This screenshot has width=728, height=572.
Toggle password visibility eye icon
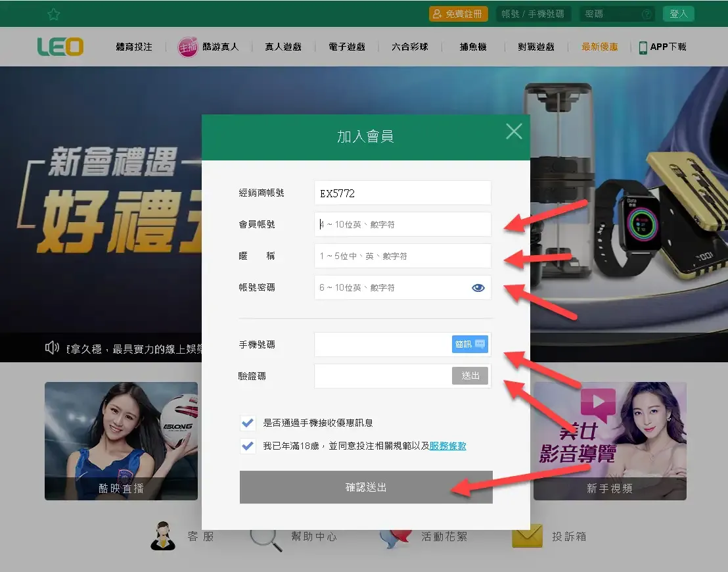point(478,287)
